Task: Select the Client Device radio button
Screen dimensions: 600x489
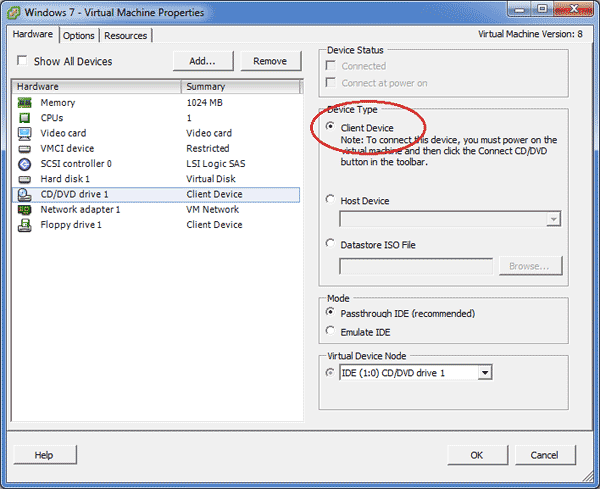Action: click(x=332, y=128)
